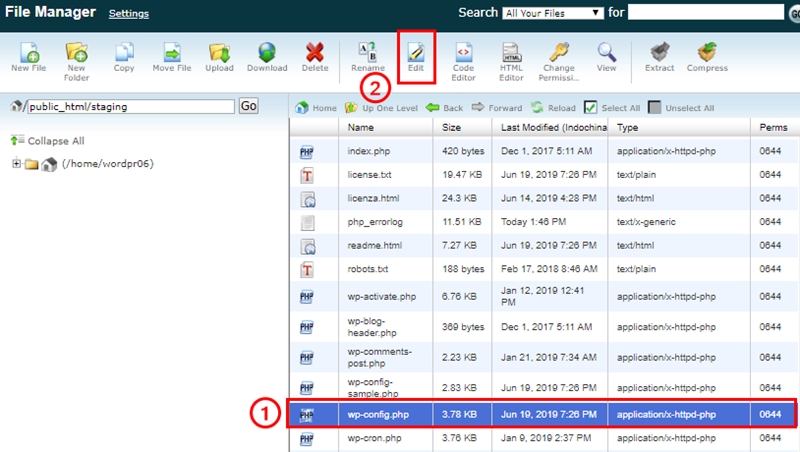This screenshot has height=452, width=800.
Task: Click the Forward arrow button
Action: click(497, 108)
